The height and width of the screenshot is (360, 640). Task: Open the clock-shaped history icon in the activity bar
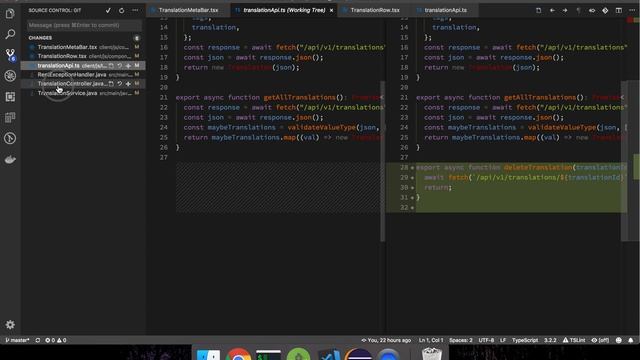pyautogui.click(x=10, y=138)
